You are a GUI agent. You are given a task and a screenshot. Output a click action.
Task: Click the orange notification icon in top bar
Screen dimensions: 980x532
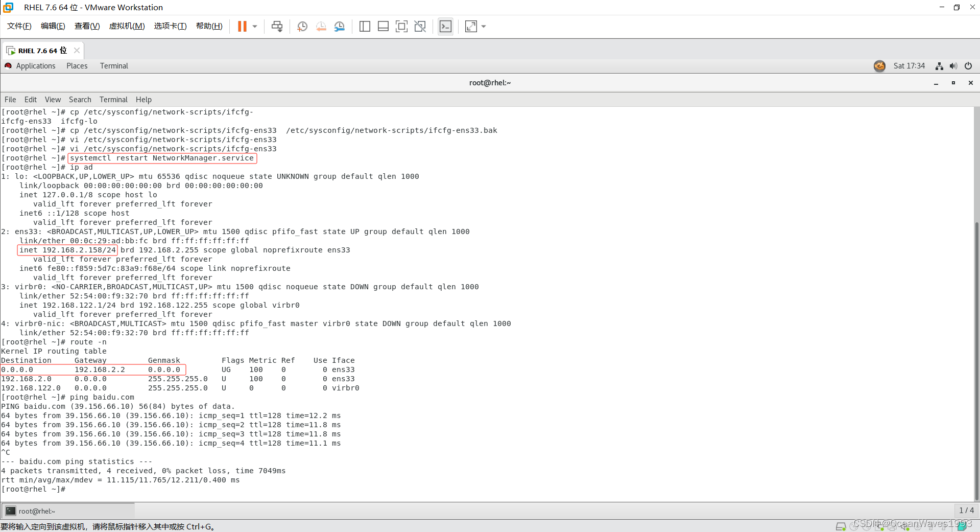879,66
